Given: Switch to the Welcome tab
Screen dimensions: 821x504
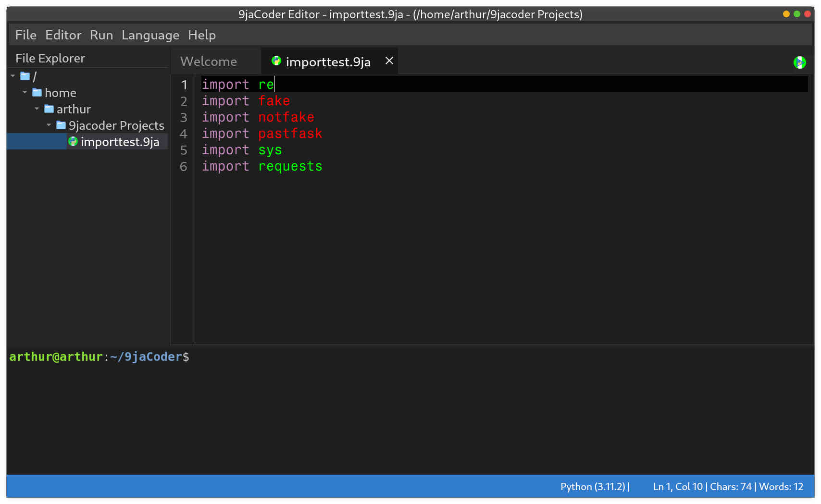Looking at the screenshot, I should tap(209, 61).
